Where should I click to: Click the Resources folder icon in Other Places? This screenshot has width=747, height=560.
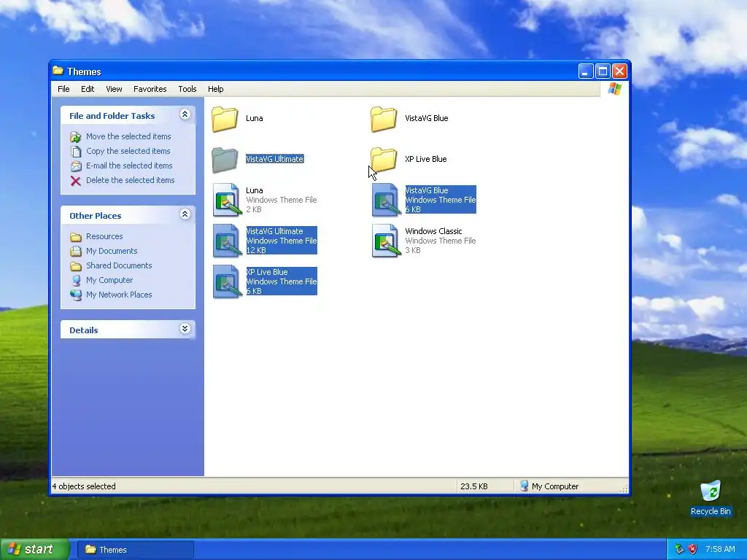[76, 237]
